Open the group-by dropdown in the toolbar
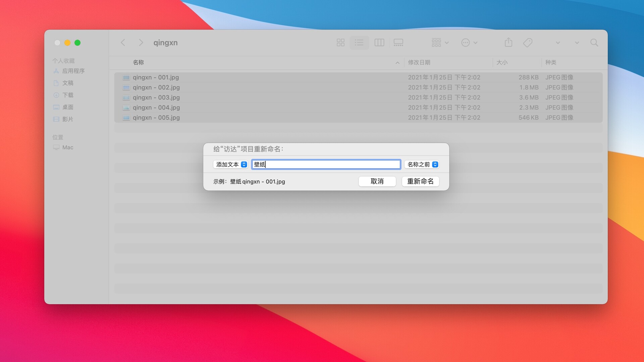Screen dimensions: 644x362 coord(440,43)
